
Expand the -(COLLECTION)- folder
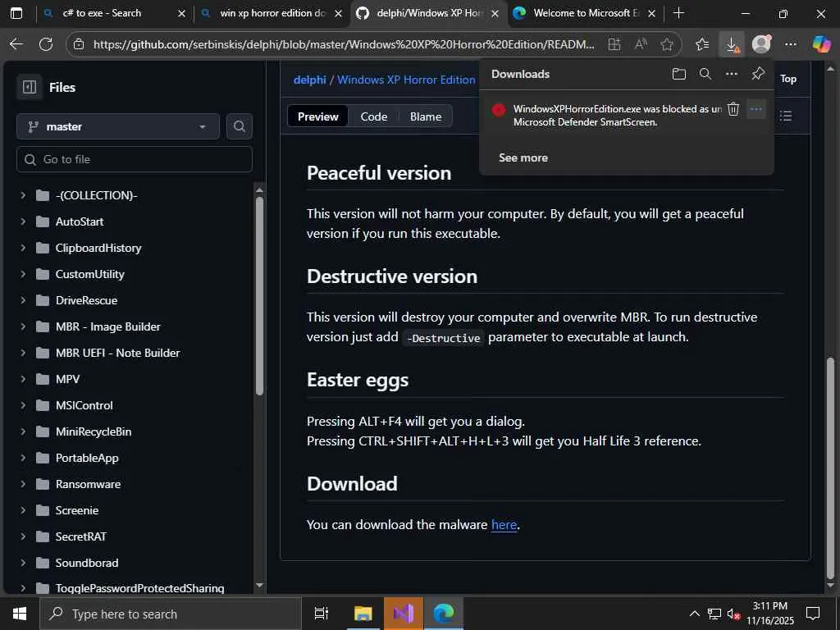(23, 195)
